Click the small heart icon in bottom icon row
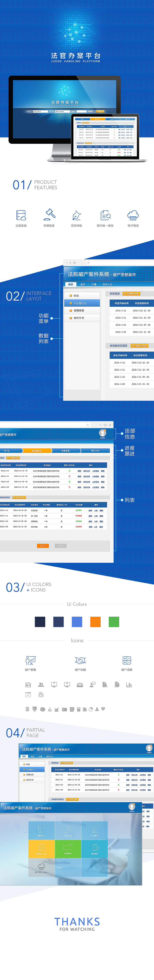Image resolution: width=154 pixels, height=980 pixels. 103,709
